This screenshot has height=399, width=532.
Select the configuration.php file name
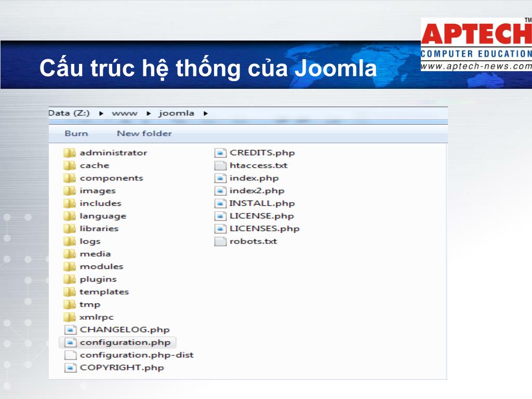coord(125,342)
